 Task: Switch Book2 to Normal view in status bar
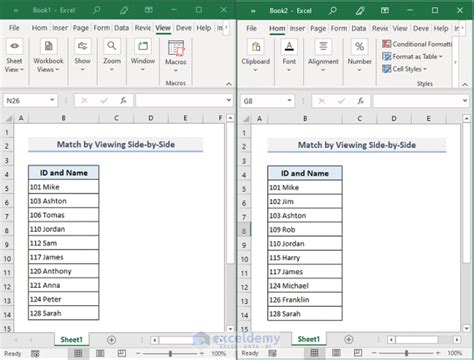(x=314, y=353)
